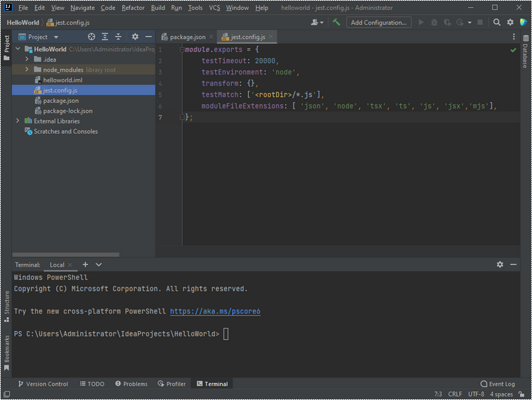
Task: Click Collapse All in Project panel
Action: click(118, 37)
